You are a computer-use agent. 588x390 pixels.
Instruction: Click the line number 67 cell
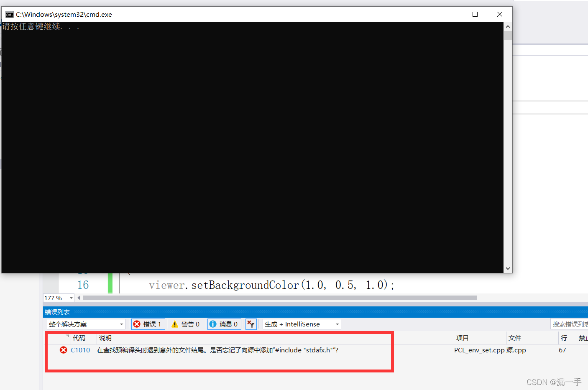pyautogui.click(x=562, y=350)
